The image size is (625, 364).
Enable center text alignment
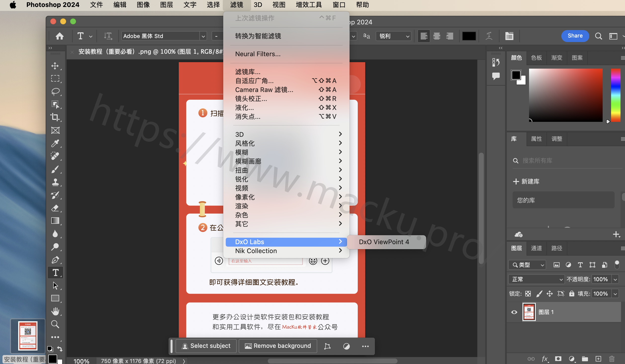pos(437,36)
